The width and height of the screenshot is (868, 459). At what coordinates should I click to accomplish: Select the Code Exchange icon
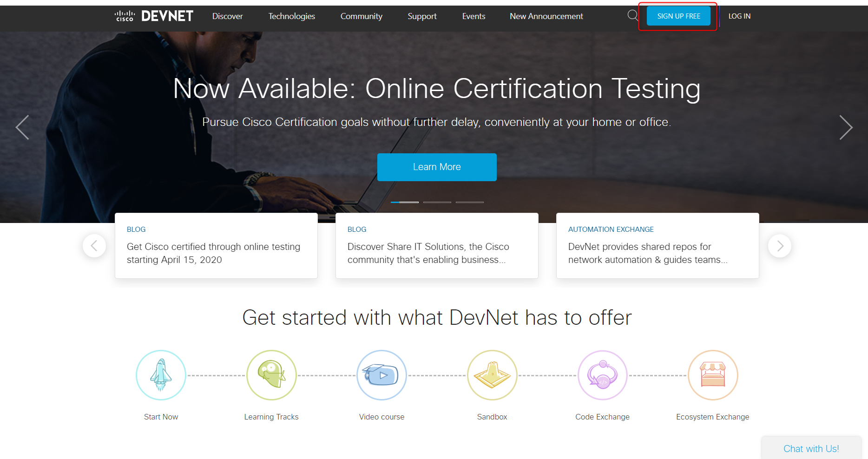tap(602, 375)
